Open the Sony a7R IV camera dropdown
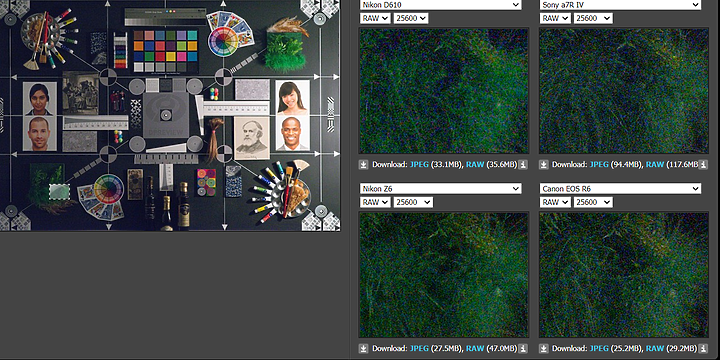Image resolution: width=720 pixels, height=360 pixels. pyautogui.click(x=620, y=5)
